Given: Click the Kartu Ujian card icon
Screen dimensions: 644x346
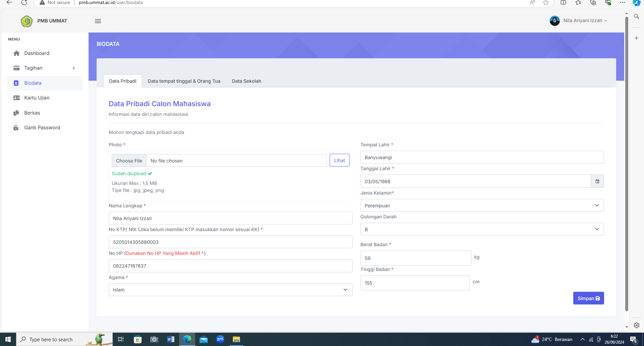Looking at the screenshot, I should coord(16,98).
